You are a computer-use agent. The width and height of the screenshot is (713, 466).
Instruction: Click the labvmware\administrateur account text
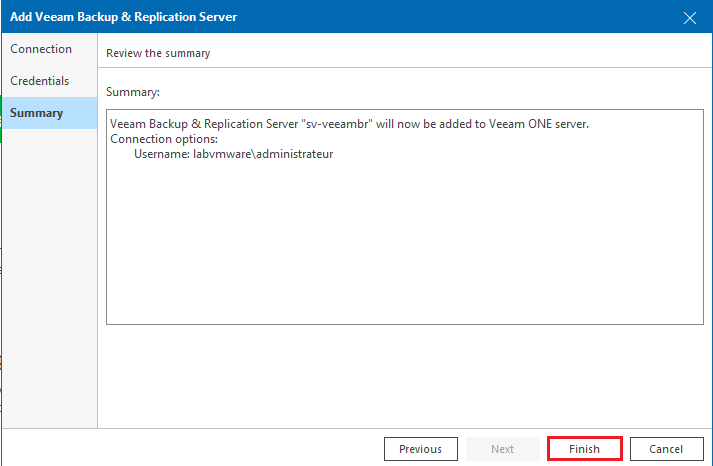(x=263, y=154)
